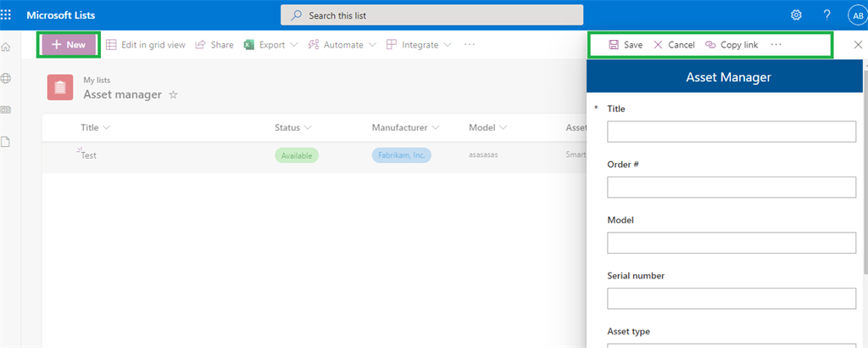Open the file page icon in left rail
Image resolution: width=868 pixels, height=348 pixels.
6,142
